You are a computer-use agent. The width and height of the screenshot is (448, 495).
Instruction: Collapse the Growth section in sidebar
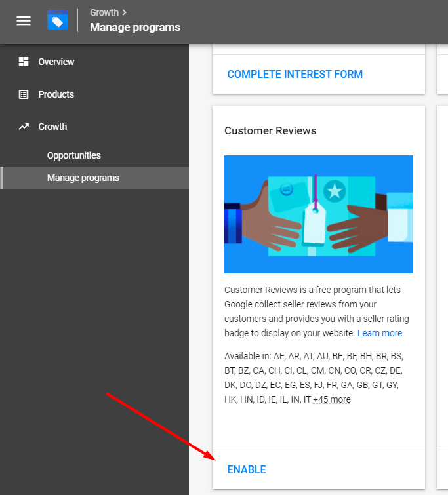click(x=52, y=127)
